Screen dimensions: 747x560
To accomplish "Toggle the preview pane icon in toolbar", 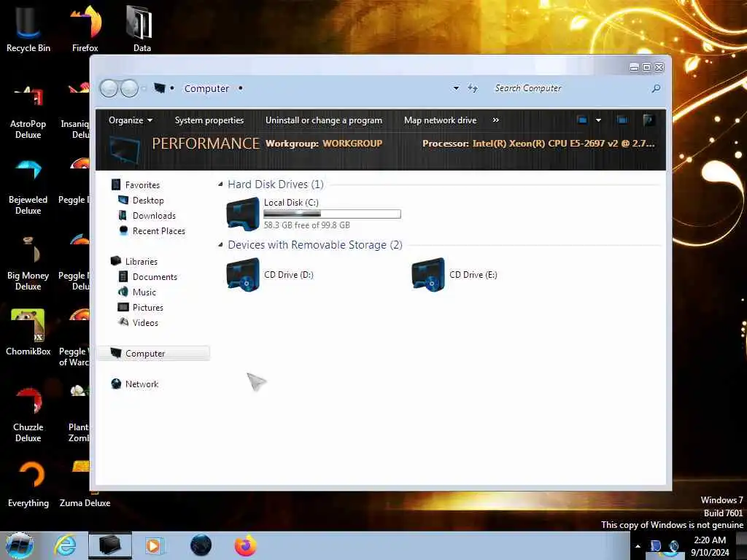I will pyautogui.click(x=622, y=120).
